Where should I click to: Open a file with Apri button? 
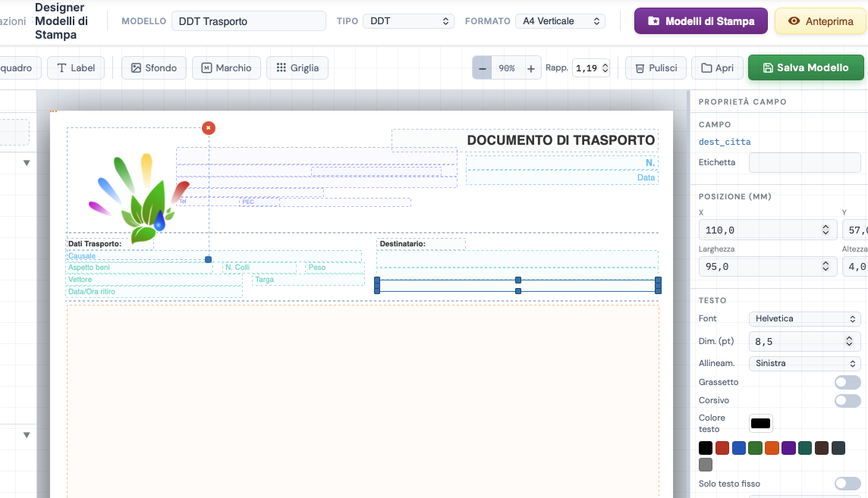[717, 68]
